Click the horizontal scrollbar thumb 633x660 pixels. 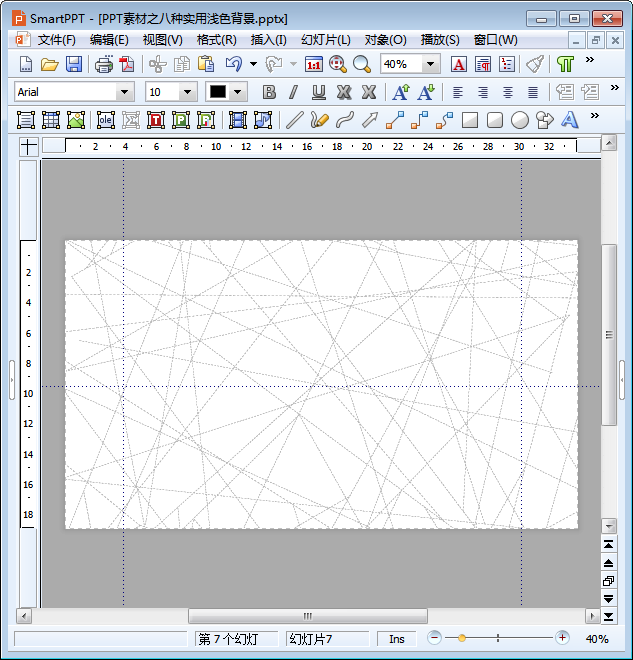coord(308,616)
